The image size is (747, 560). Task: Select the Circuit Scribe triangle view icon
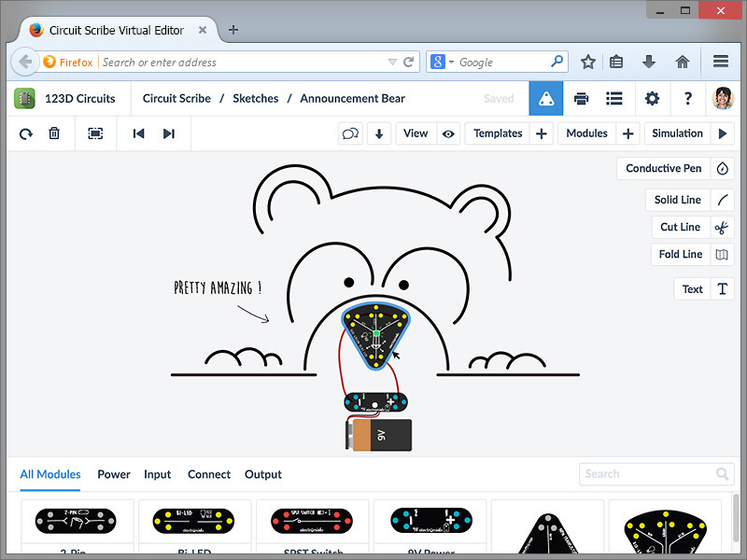coord(546,99)
